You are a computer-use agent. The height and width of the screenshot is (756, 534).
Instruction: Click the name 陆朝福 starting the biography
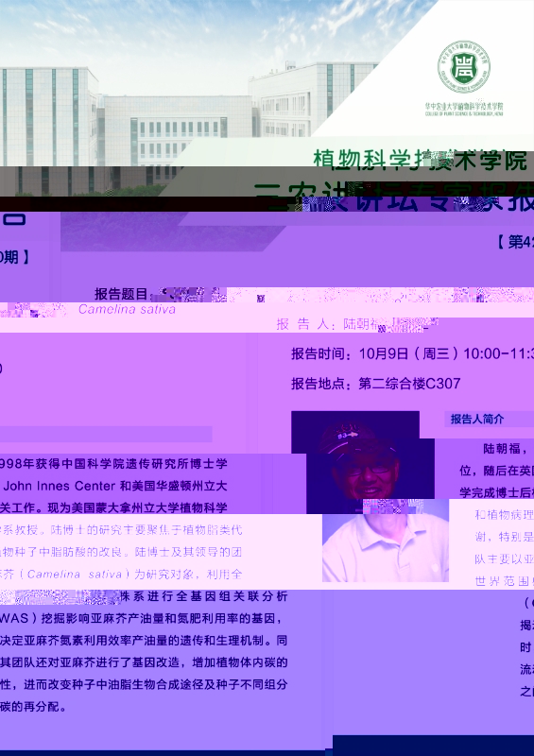502,449
